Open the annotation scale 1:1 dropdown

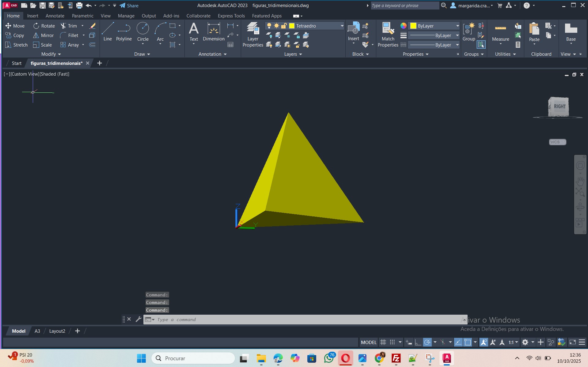tap(513, 342)
